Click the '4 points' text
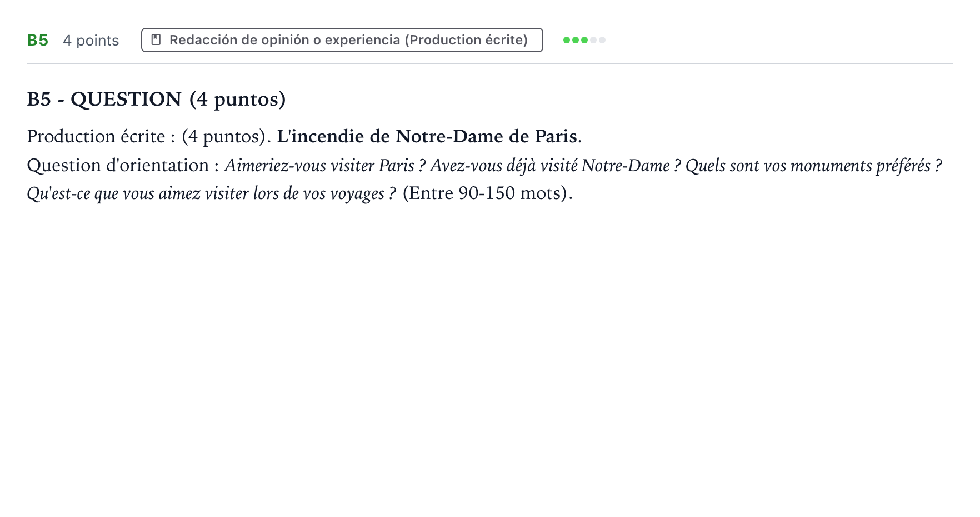 pos(91,41)
